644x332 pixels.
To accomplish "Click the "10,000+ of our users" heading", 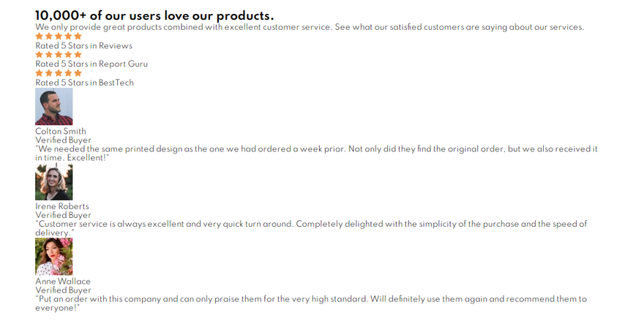I will [154, 15].
